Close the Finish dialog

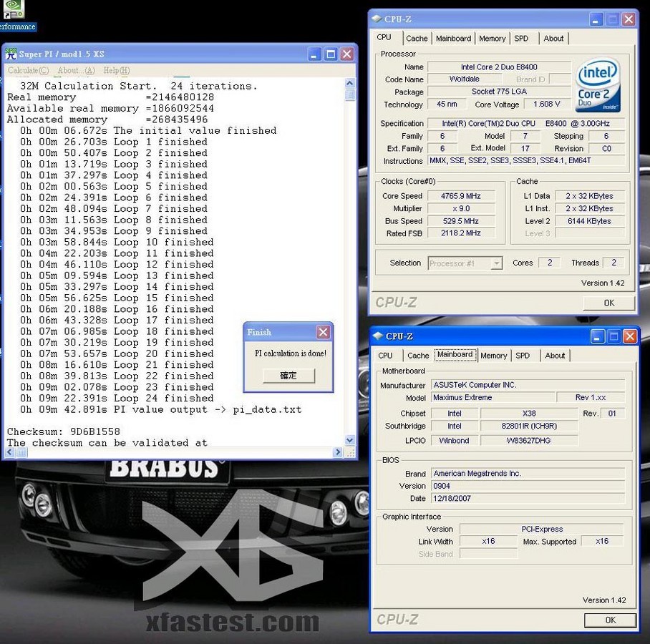tap(324, 332)
